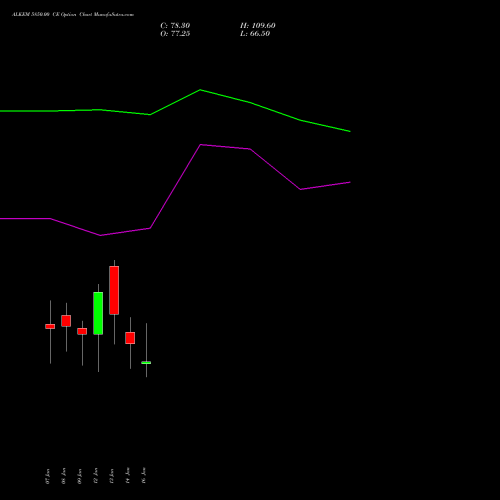Click the ALKEM CE Options chart title
Image resolution: width=500 pixels, height=500 pixels.
(73, 15)
